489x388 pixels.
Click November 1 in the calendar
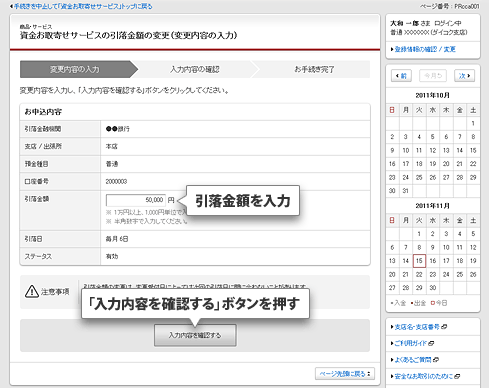419,234
